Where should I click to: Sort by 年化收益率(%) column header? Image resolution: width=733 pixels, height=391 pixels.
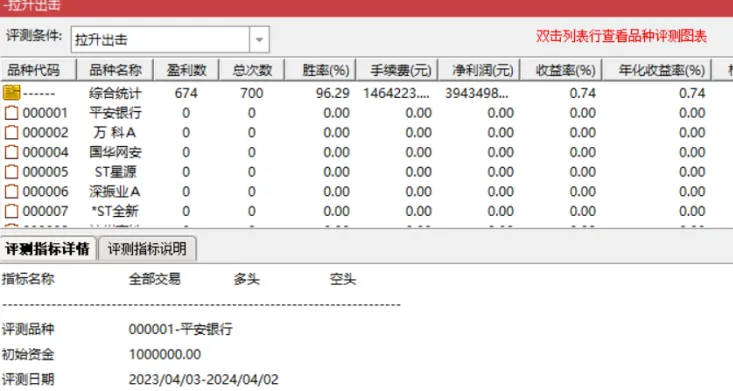click(657, 70)
